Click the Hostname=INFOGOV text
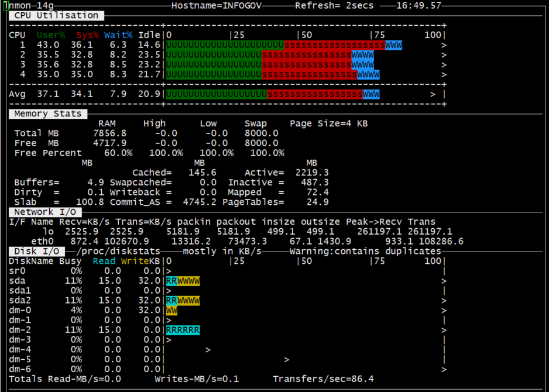 [x=217, y=6]
